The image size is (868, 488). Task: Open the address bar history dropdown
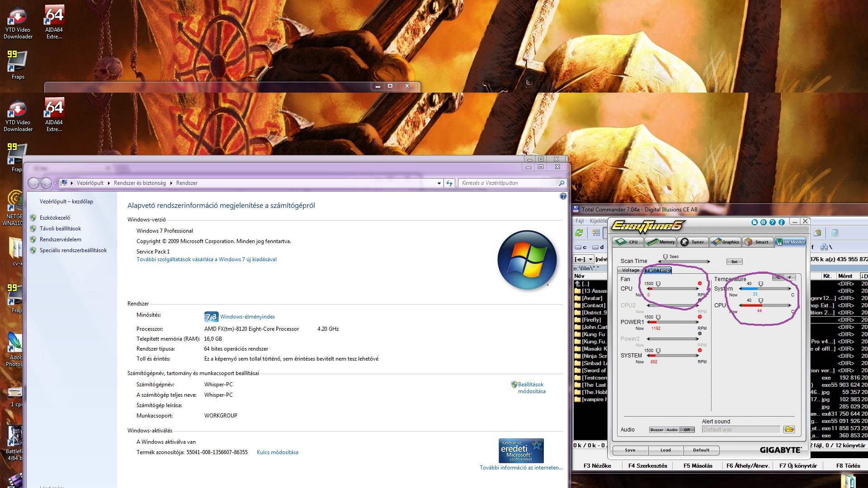tap(439, 183)
